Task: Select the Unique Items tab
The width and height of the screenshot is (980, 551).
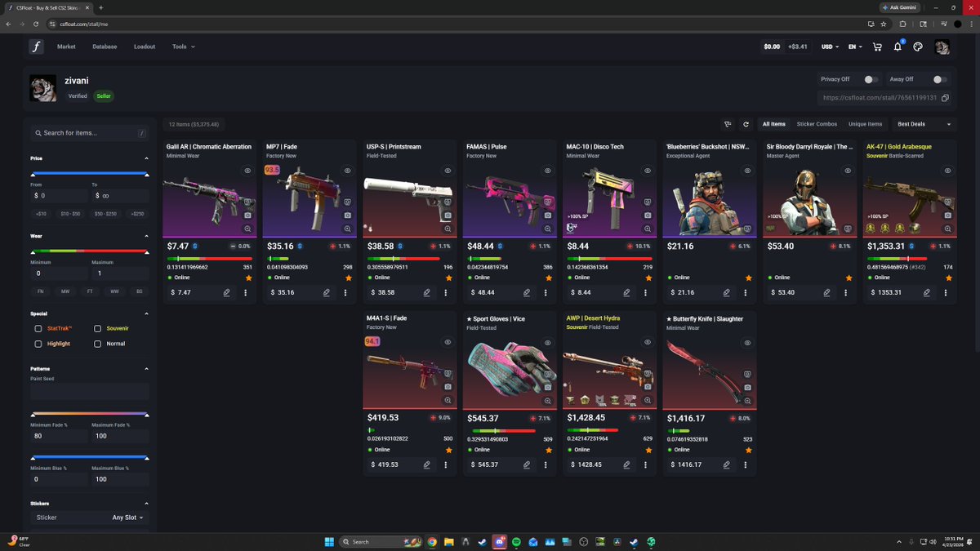Action: (x=866, y=124)
